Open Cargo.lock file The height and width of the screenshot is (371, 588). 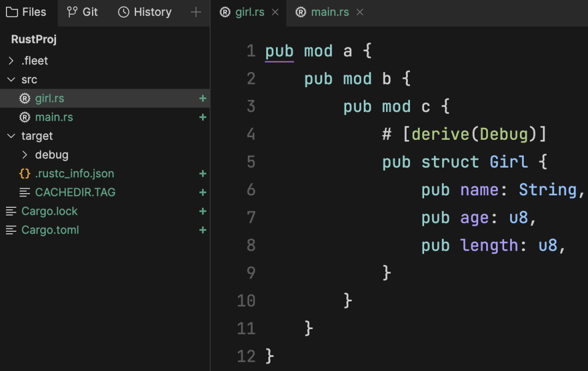coord(105,212)
